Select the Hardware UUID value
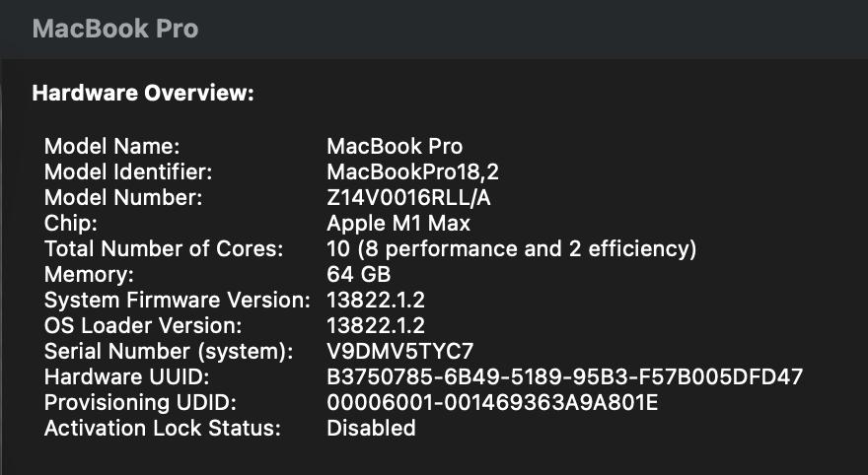Screen dimensions: 868x475 click(x=564, y=376)
